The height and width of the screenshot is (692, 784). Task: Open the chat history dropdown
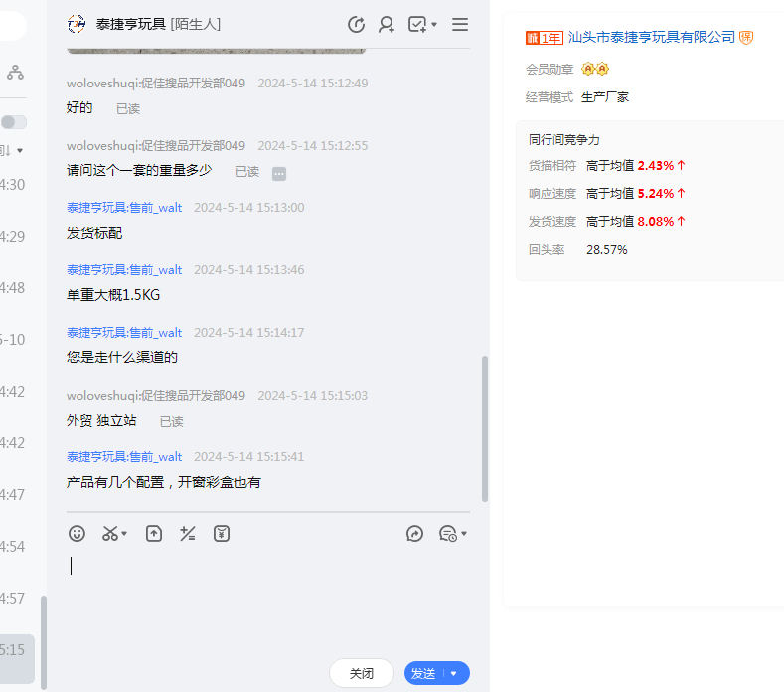click(453, 534)
